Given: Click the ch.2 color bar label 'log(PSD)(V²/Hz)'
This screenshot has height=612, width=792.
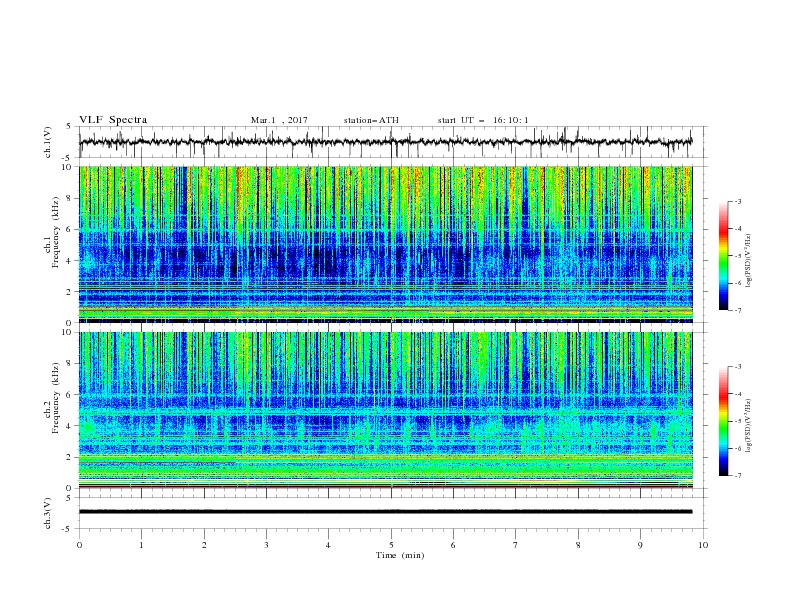Looking at the screenshot, I should click(x=748, y=425).
